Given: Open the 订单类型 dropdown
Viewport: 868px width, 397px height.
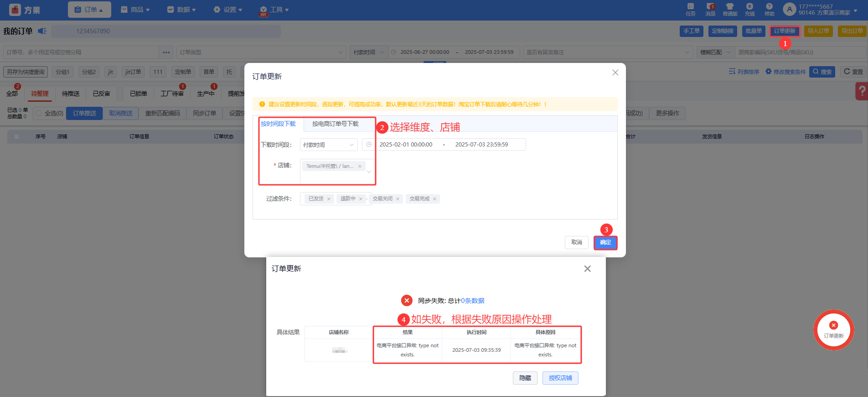Looking at the screenshot, I should tap(261, 52).
